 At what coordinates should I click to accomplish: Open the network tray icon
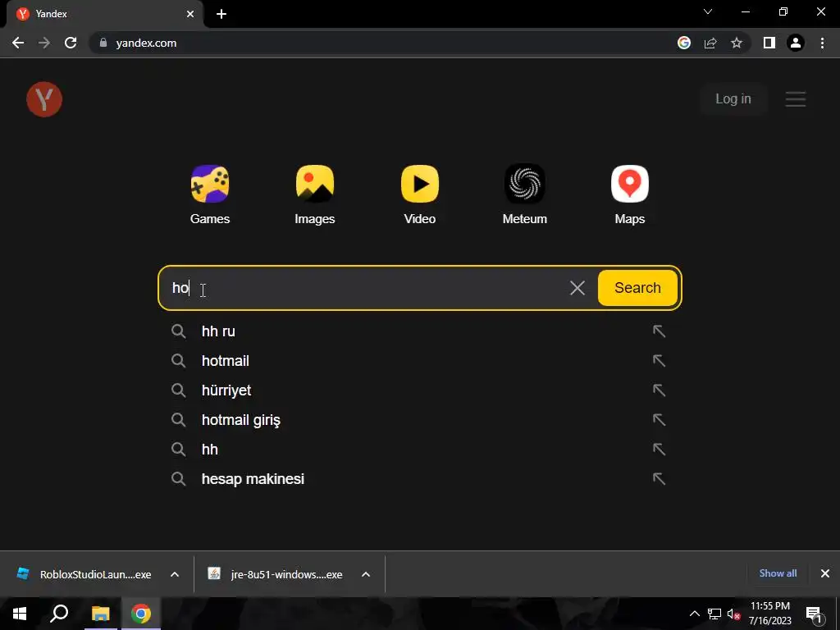click(x=714, y=614)
